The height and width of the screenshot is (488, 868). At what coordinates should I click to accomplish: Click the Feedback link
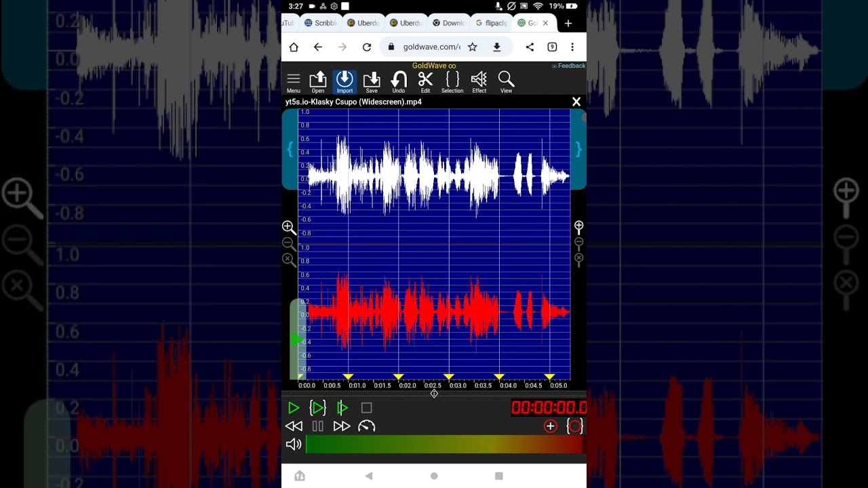click(x=568, y=66)
